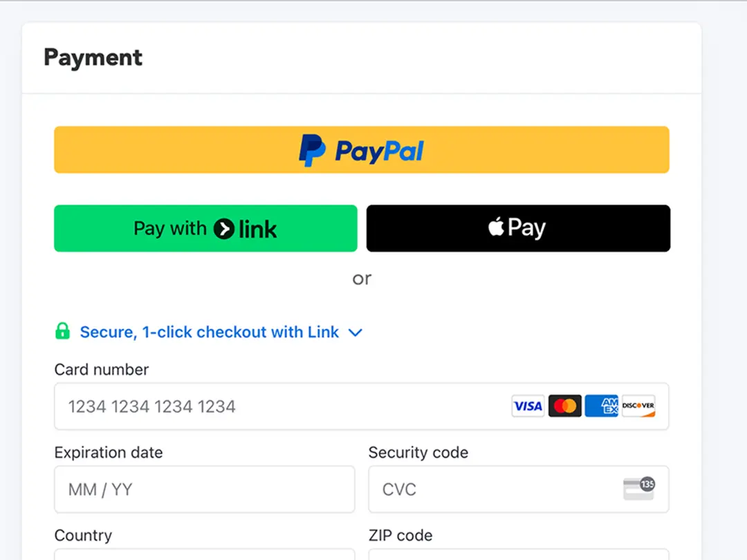This screenshot has width=747, height=560.
Task: Click the Card number label
Action: (102, 370)
